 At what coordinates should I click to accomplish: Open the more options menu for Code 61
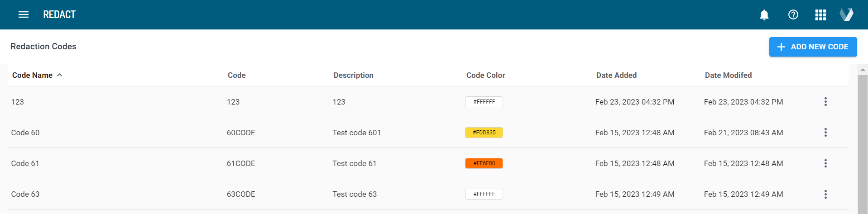[x=825, y=163]
